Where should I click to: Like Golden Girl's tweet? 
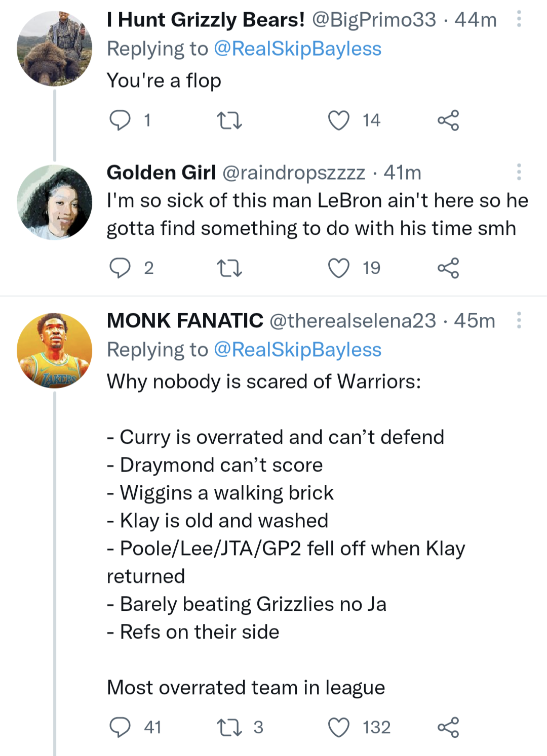(x=338, y=268)
